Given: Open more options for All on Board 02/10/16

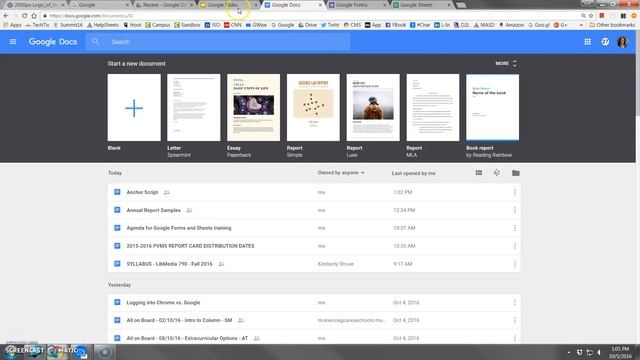Looking at the screenshot, I should pyautogui.click(x=515, y=320).
